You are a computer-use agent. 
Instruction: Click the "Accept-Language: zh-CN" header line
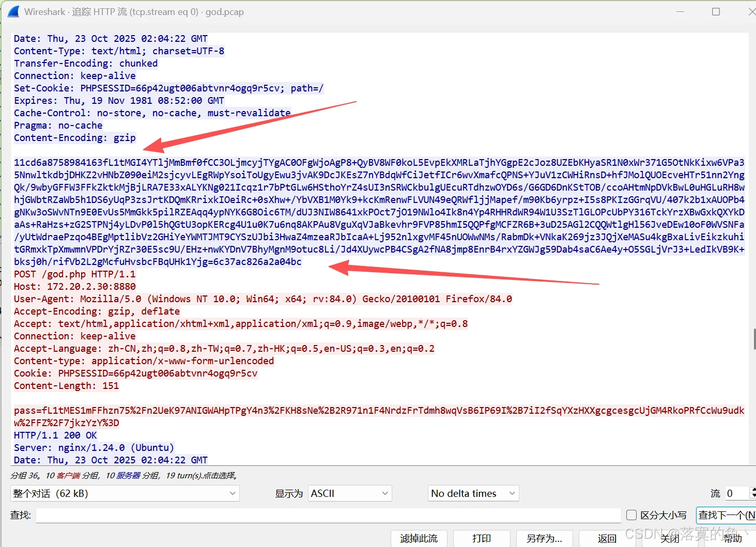tap(224, 349)
